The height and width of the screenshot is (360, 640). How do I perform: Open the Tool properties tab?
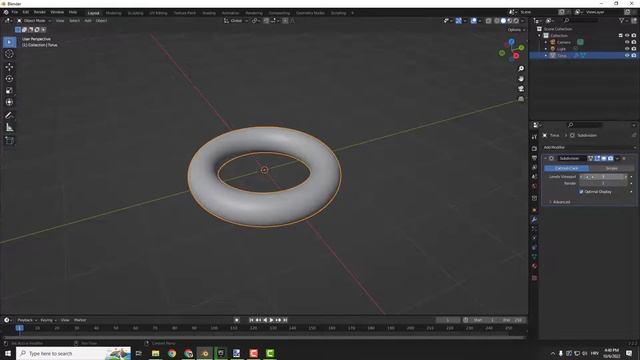point(534,137)
